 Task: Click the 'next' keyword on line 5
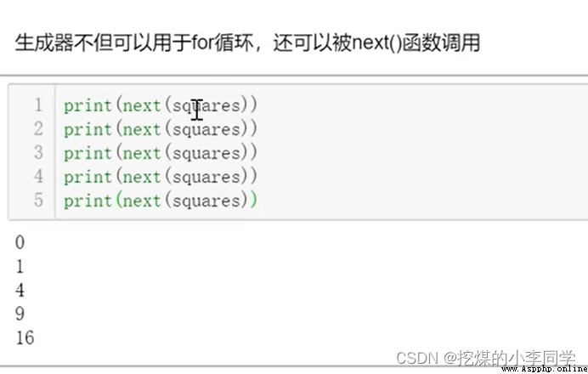tap(141, 201)
